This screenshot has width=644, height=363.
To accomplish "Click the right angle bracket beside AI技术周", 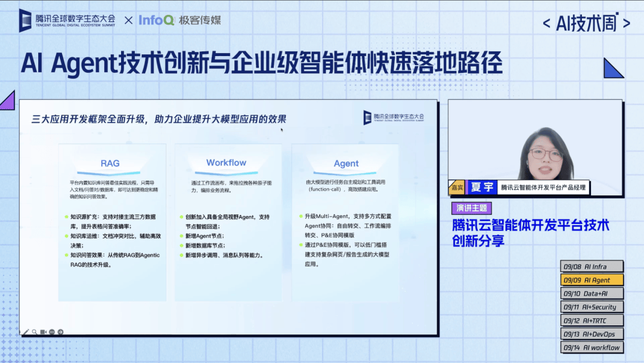I will [626, 24].
